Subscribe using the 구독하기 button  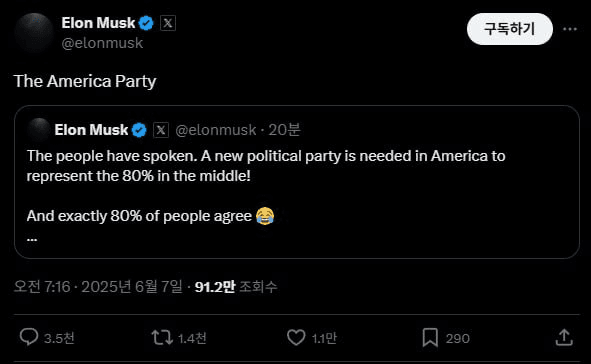pyautogui.click(x=510, y=29)
